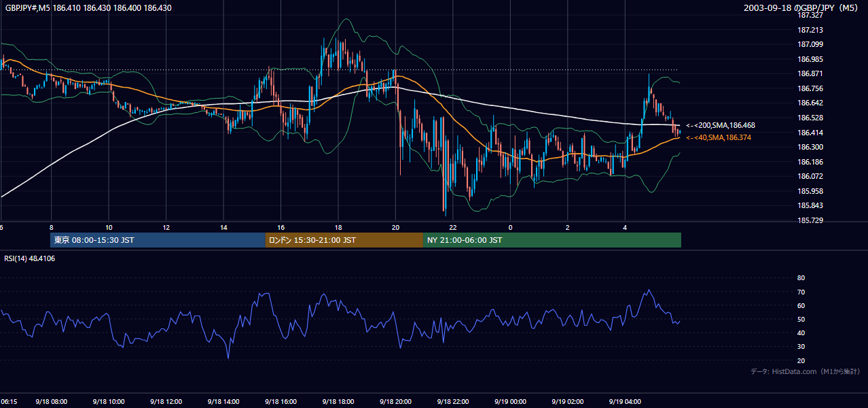This screenshot has width=868, height=408.
Task: Select the NY 21:00-06:00 JST session bar
Action: [552, 240]
